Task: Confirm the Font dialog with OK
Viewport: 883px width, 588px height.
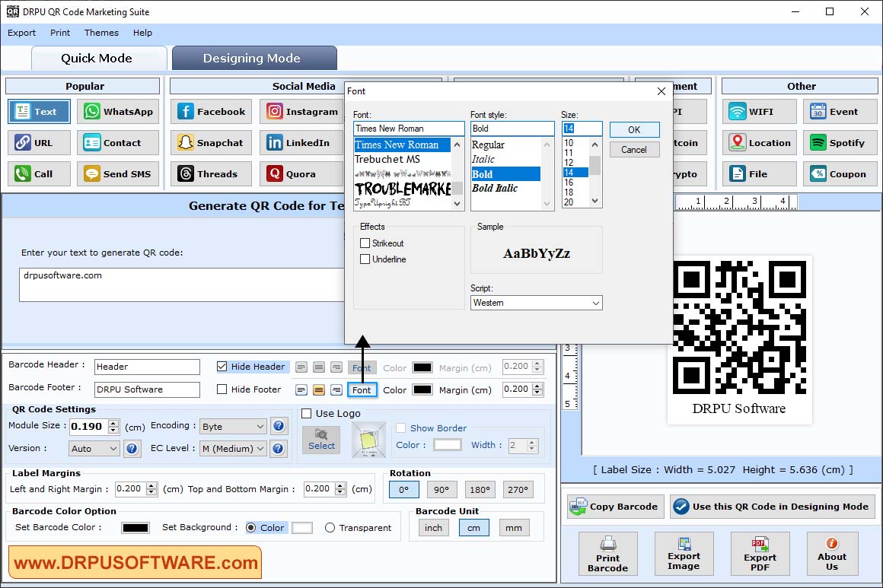Action: tap(634, 129)
